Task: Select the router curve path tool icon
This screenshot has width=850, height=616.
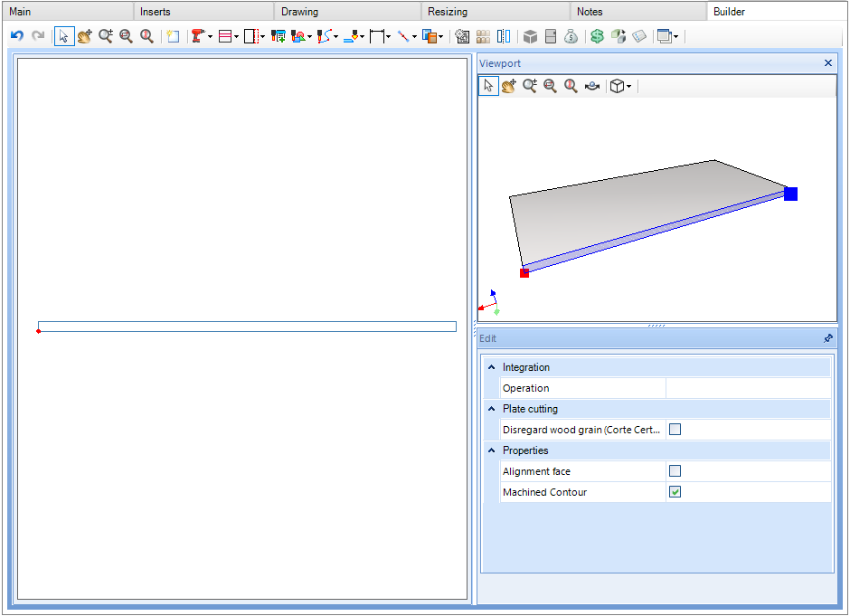Action: [x=324, y=36]
